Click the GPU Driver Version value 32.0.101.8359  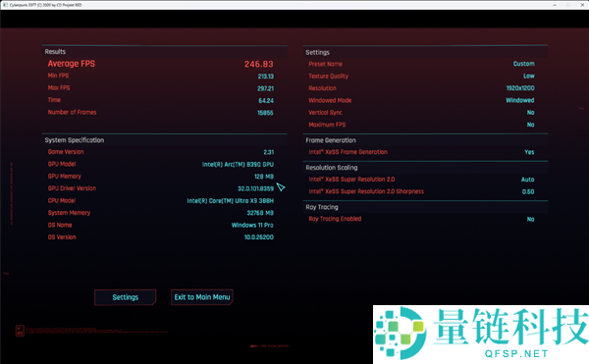click(x=255, y=188)
